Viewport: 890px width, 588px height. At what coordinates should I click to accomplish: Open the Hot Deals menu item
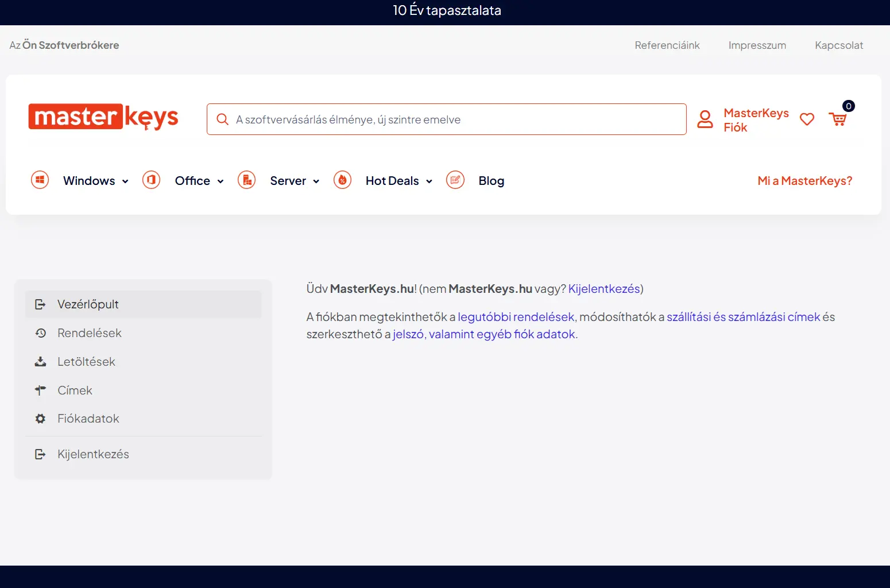coord(392,181)
